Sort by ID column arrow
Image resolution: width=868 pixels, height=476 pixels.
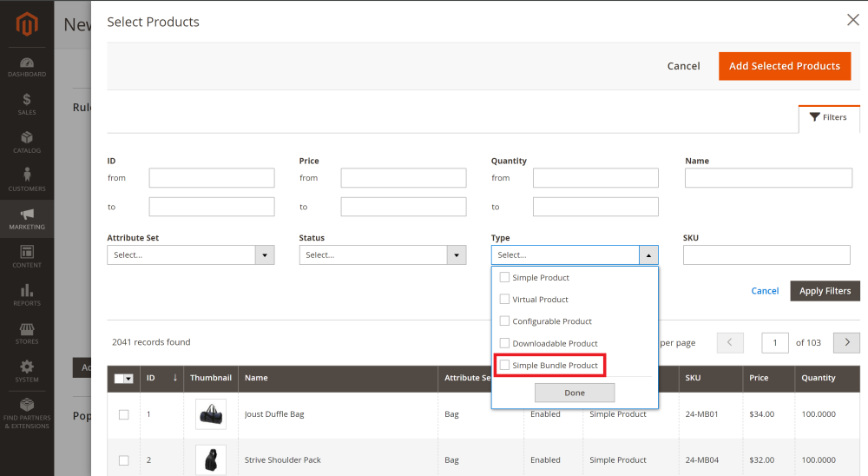click(x=175, y=377)
